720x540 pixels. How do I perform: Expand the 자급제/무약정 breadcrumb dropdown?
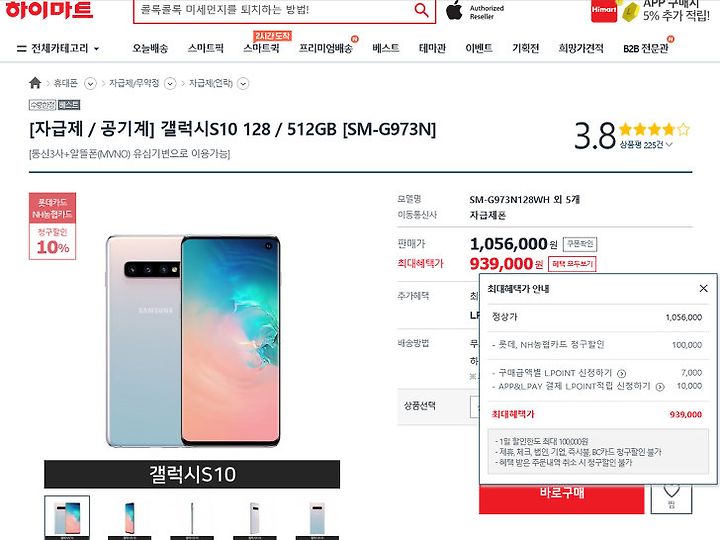[x=170, y=84]
